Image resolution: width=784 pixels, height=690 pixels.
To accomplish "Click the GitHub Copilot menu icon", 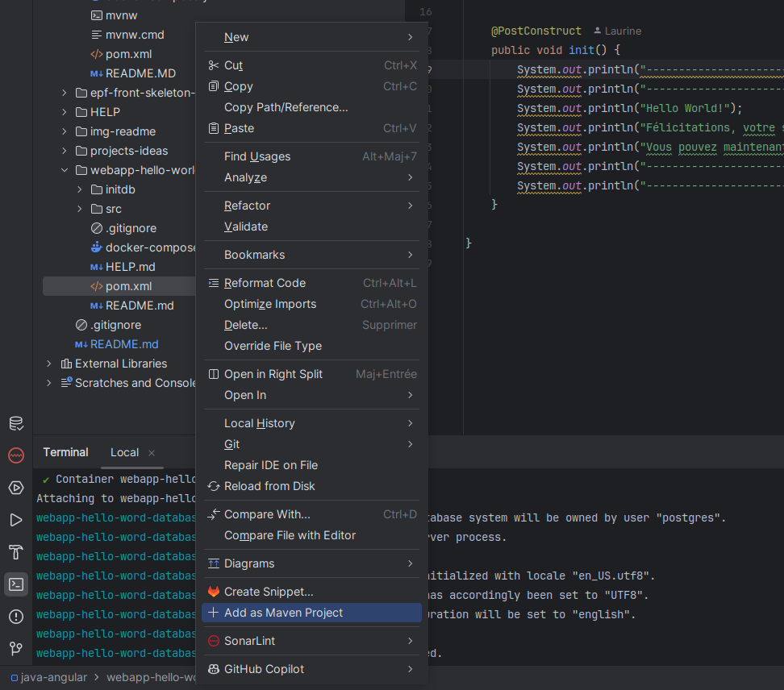I will (214, 669).
